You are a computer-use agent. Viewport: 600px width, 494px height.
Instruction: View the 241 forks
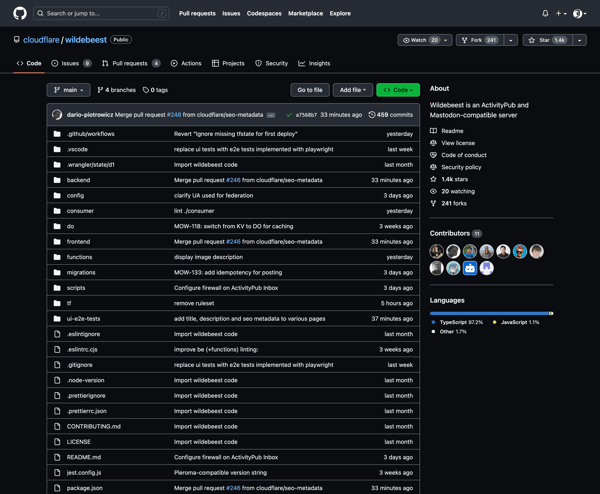point(454,203)
